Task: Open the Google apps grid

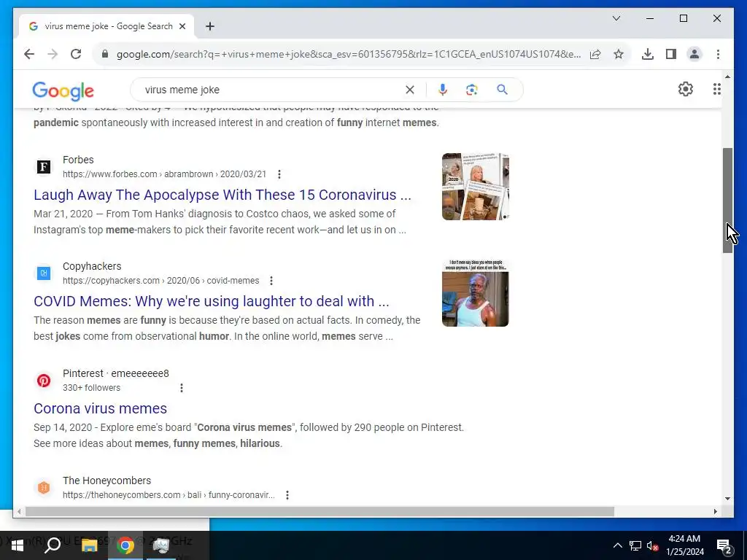Action: pyautogui.click(x=716, y=89)
